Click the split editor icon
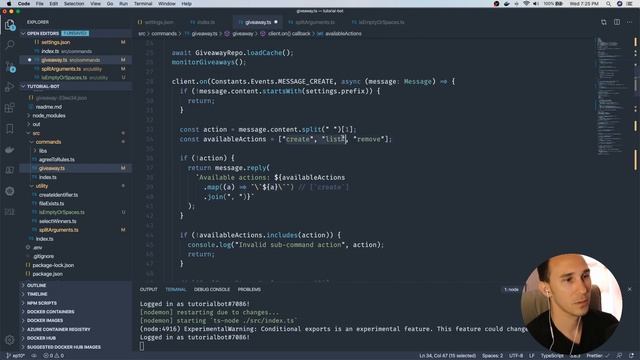The image size is (640, 360). tap(617, 22)
